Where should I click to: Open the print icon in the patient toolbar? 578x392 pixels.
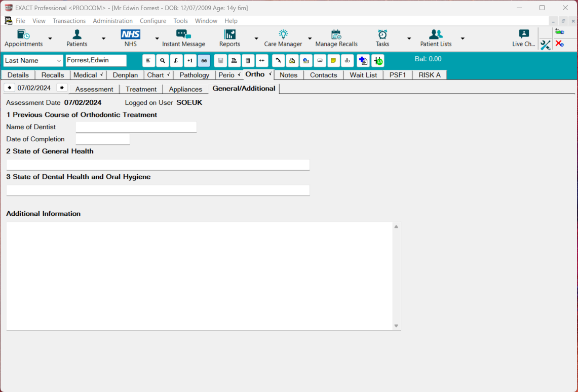pos(234,61)
